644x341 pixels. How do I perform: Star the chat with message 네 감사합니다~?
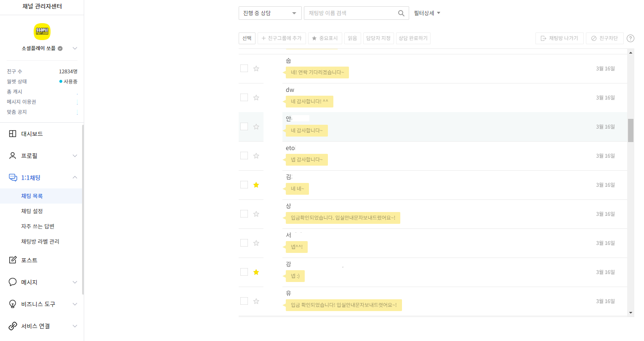pyautogui.click(x=256, y=126)
